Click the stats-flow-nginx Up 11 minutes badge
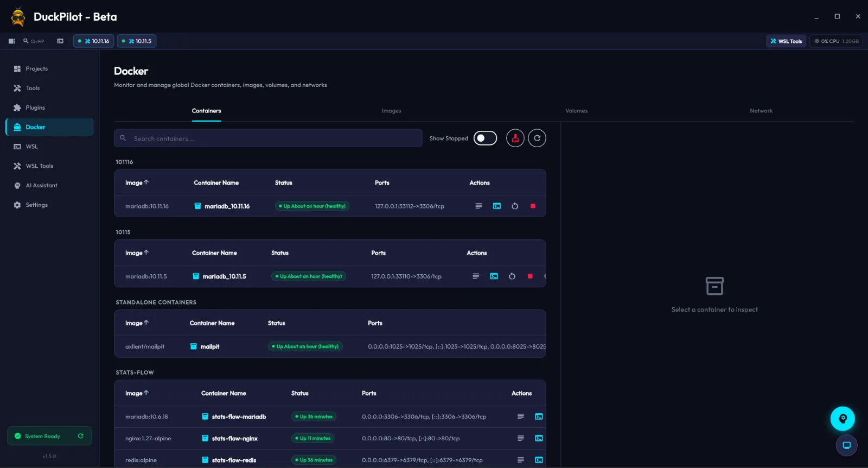This screenshot has width=868, height=468. pos(313,439)
